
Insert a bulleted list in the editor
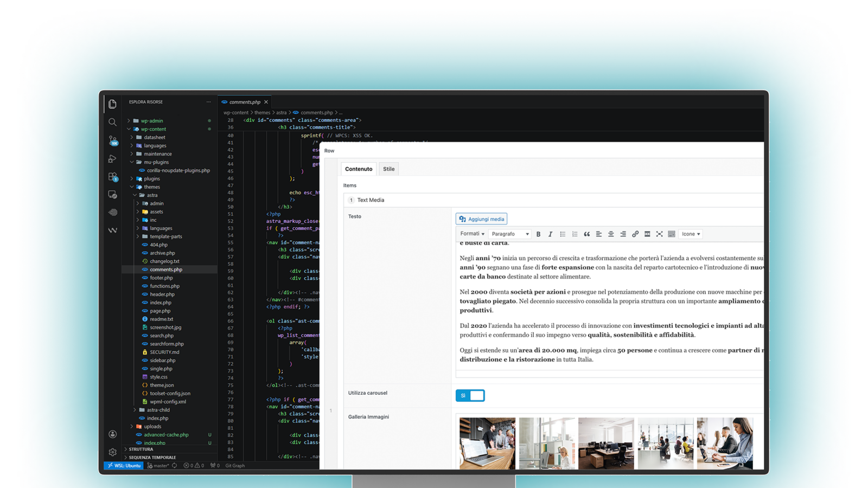pyautogui.click(x=563, y=234)
